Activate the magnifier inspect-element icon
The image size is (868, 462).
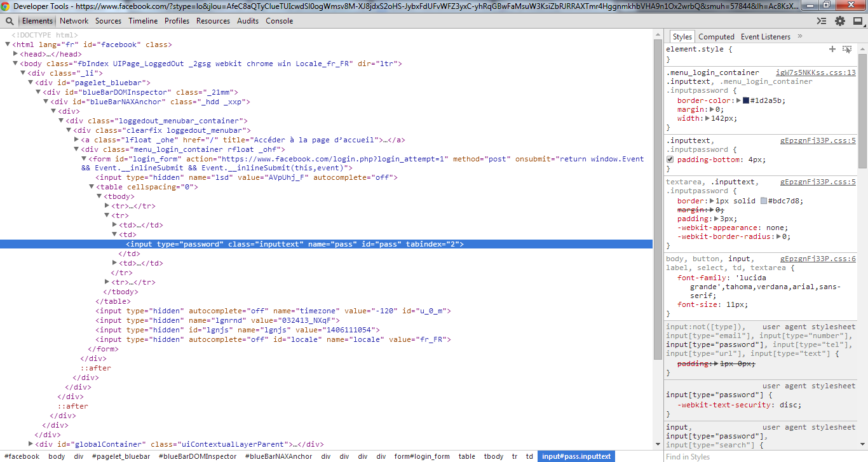(10, 21)
